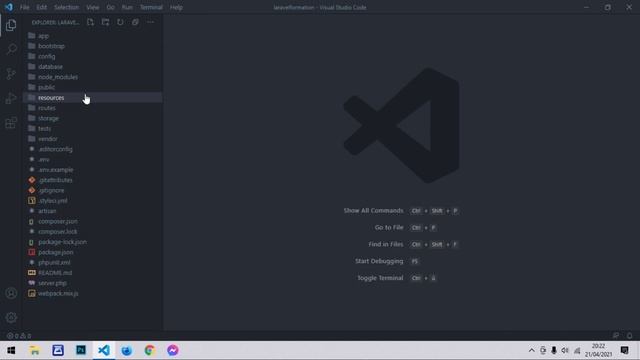Open the Run and Debug view
The image size is (640, 360).
[11, 98]
